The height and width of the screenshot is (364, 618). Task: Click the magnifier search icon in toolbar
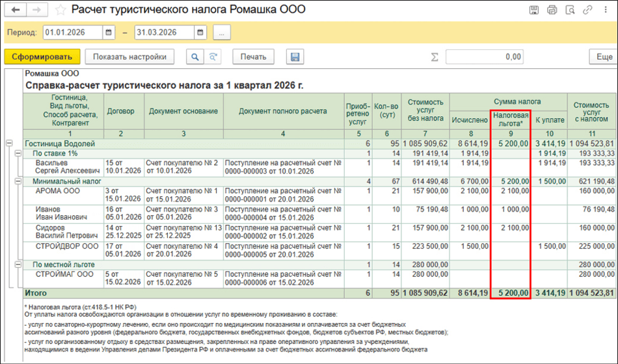tap(195, 57)
